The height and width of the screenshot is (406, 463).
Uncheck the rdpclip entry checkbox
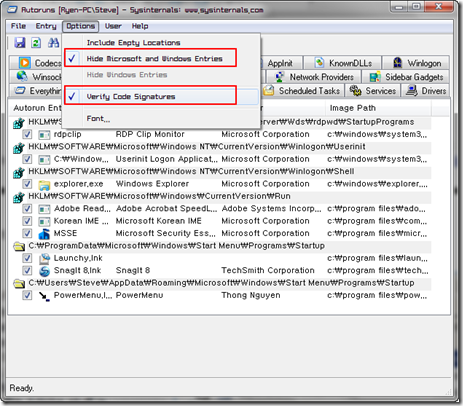[27, 134]
